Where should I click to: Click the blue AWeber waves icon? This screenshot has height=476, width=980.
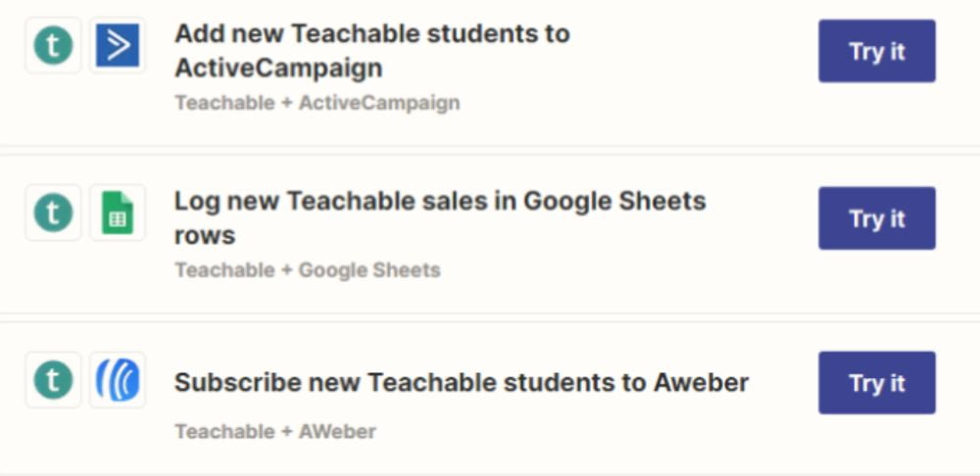pos(118,380)
